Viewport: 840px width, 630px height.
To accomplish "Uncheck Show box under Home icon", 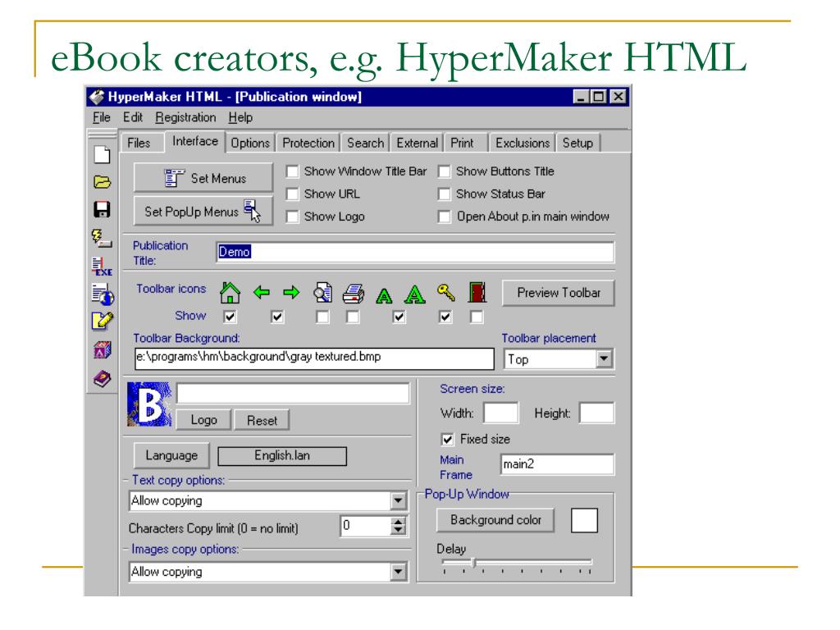I will (x=231, y=317).
